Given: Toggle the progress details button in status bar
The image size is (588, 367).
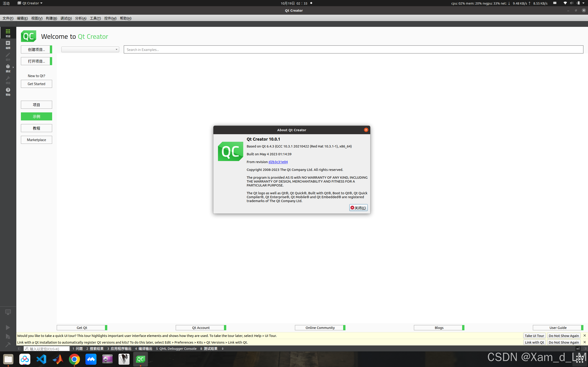Looking at the screenshot, I should point(578,349).
